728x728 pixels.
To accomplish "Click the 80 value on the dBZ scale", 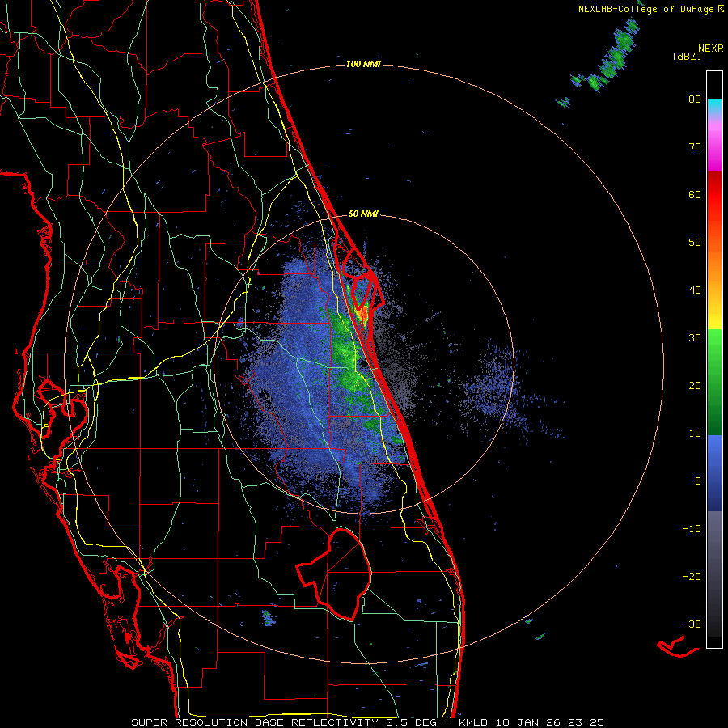I will coord(695,99).
